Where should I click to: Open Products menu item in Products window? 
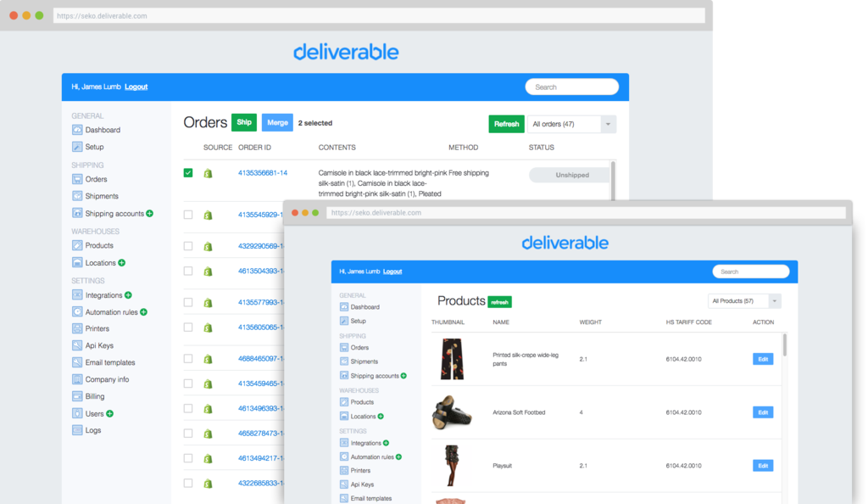[362, 402]
